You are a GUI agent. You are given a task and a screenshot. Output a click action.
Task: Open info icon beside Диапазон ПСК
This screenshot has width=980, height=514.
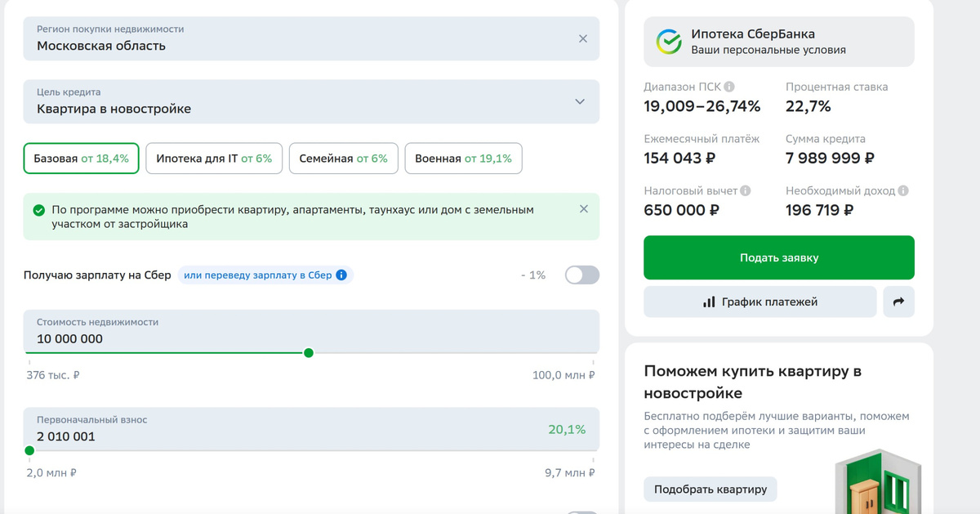tap(729, 87)
